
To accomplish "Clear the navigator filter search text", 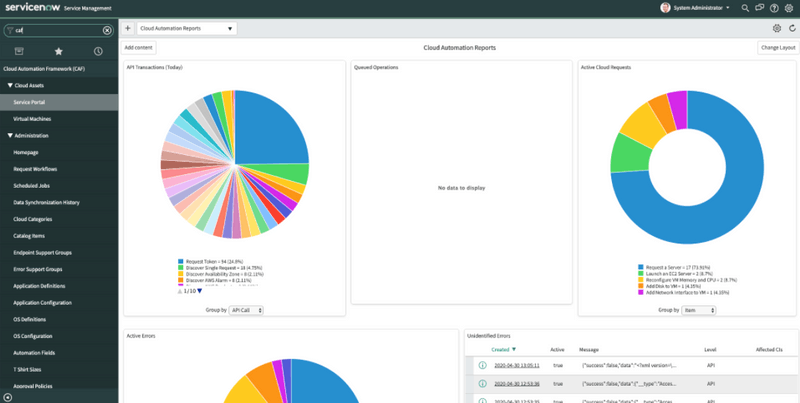I will coord(109,30).
